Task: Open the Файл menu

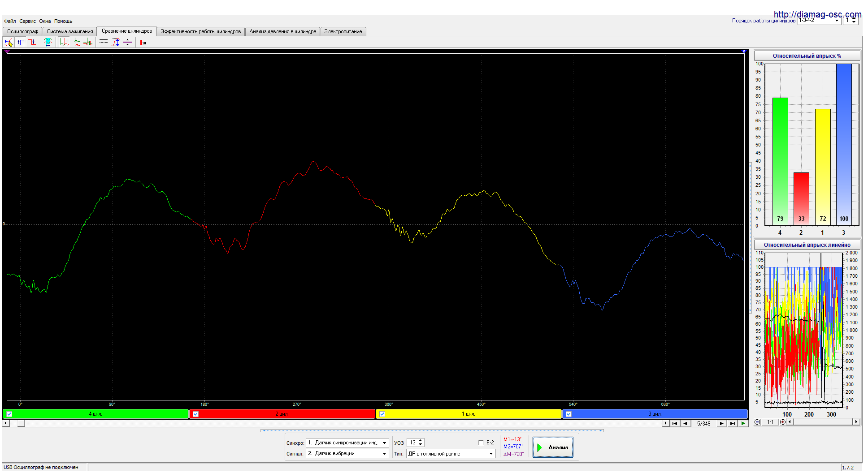Action: click(10, 21)
